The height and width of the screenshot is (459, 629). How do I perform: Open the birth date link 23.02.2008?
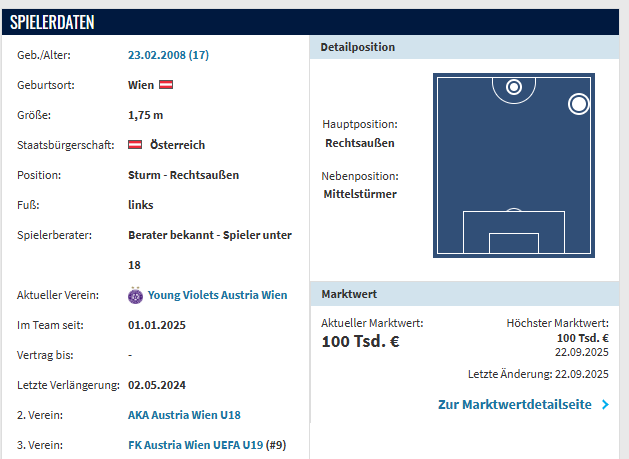click(x=168, y=55)
